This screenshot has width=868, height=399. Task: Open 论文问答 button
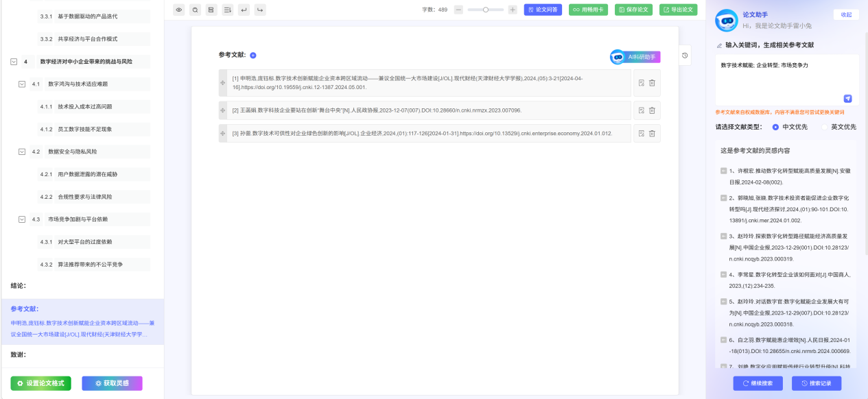(543, 10)
